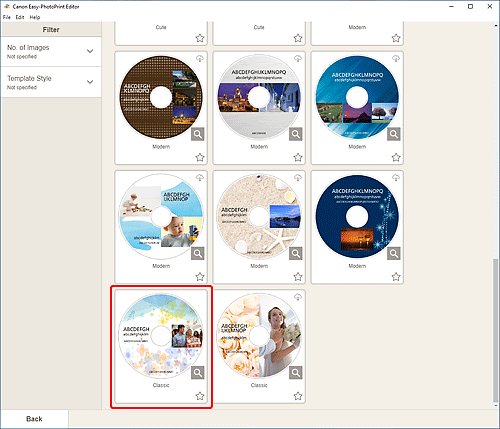Click the scrollbar down arrow
The width and height of the screenshot is (500, 429).
pos(496,406)
